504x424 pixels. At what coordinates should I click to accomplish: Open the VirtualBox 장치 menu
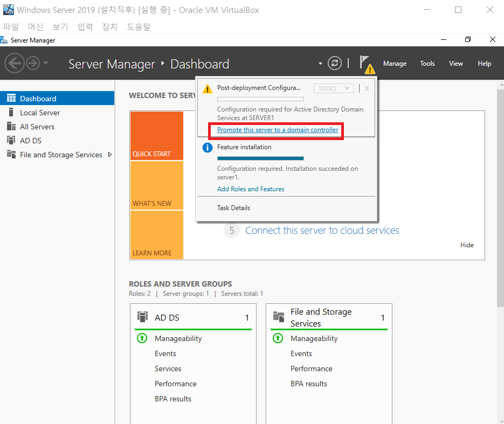point(109,27)
